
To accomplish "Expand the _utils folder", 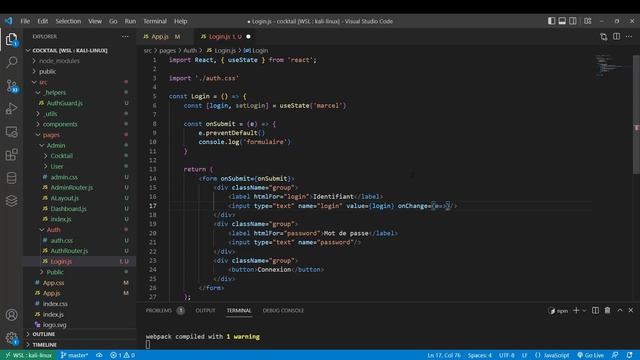I will point(50,113).
